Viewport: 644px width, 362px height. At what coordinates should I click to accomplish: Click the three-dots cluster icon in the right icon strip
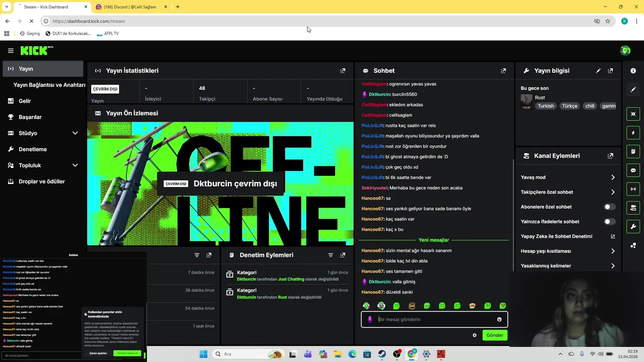coord(633,245)
